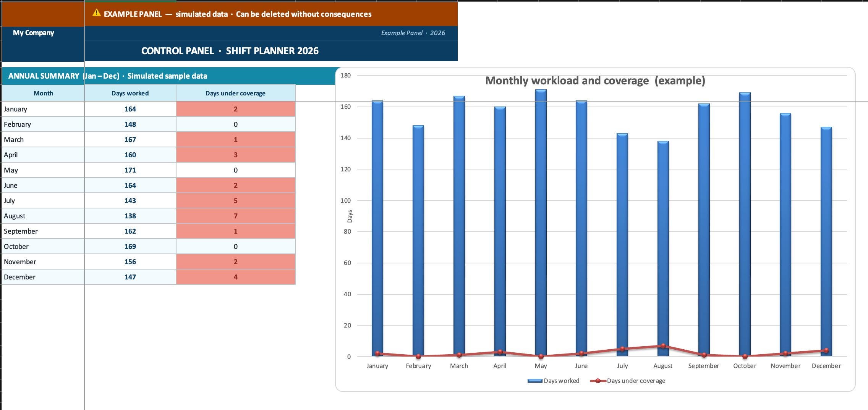Screen dimensions: 868x410
Task: Select the June month cell
Action: 43,186
